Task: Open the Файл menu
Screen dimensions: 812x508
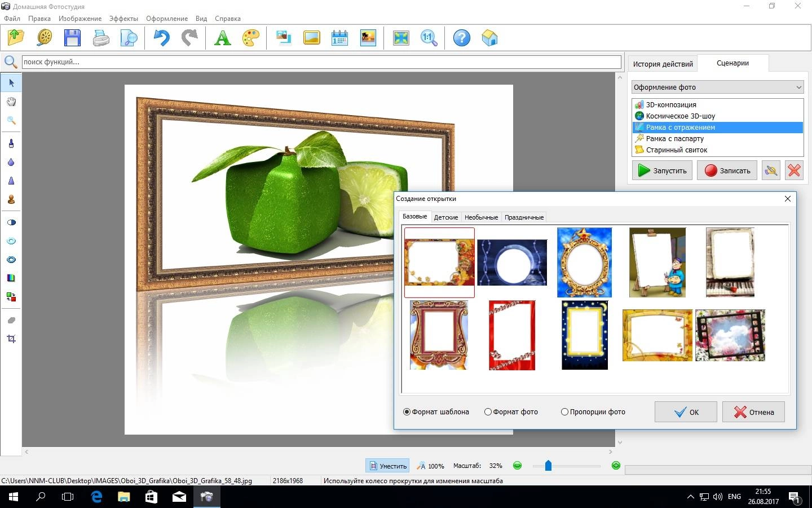Action: coord(12,19)
